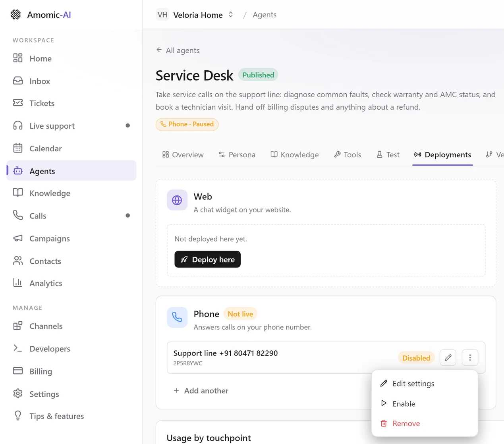Click the Web channel globe icon
Screen dimensions: 504x444
tap(177, 201)
